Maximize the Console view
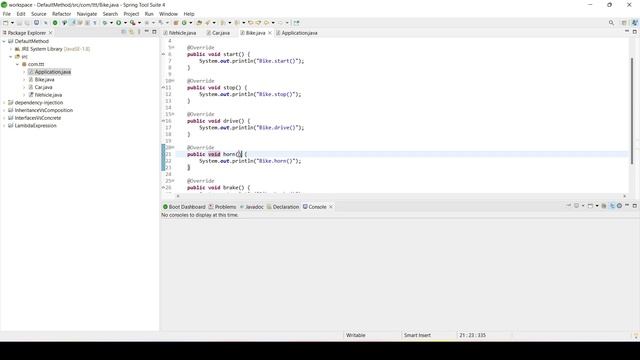640x360 pixels. tap(635, 206)
